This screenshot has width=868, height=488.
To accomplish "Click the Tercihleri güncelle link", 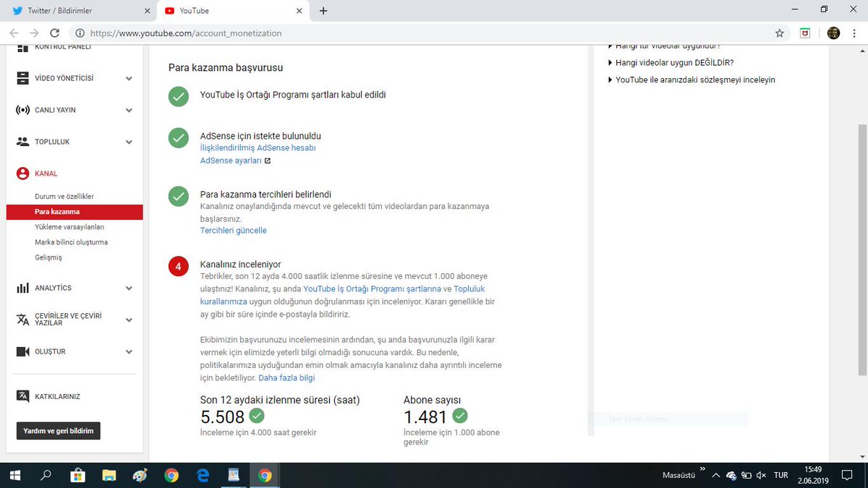I will (233, 231).
